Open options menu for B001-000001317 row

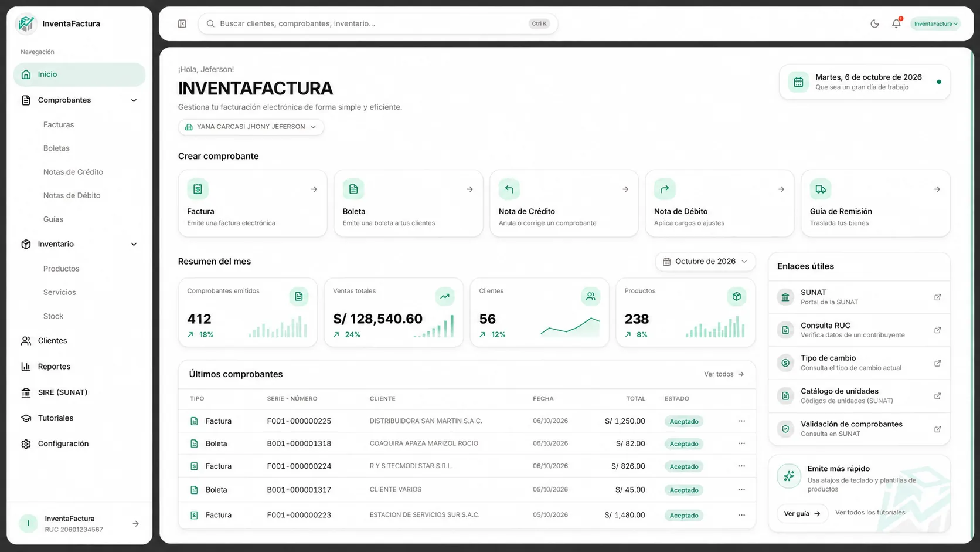(741, 490)
